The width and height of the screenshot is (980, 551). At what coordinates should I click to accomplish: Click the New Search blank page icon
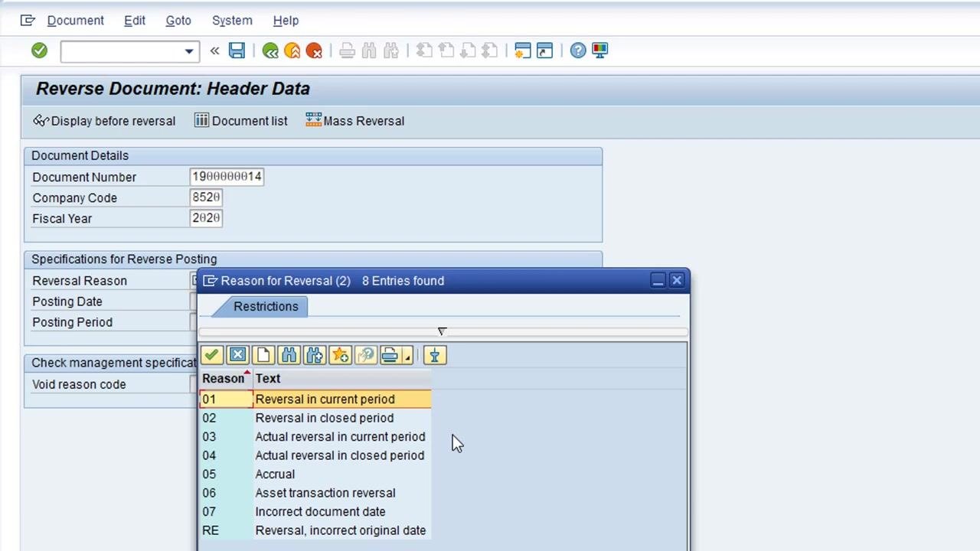tap(263, 355)
